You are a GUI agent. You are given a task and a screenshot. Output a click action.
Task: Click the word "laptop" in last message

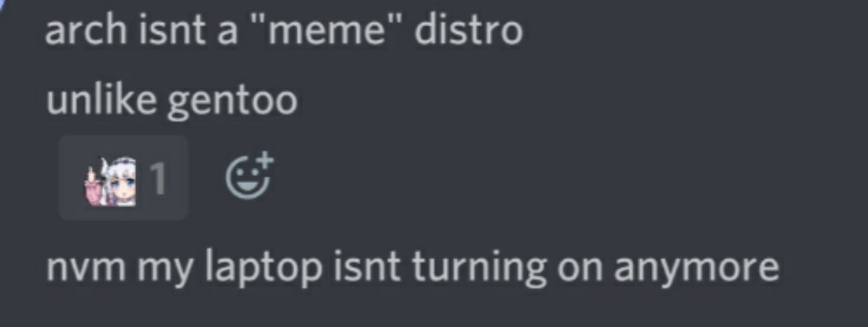pos(263,268)
